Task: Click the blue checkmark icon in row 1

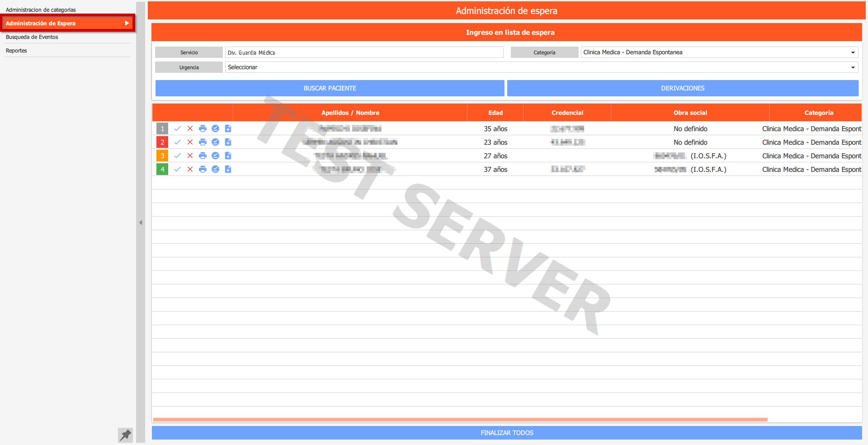Action: (x=177, y=129)
